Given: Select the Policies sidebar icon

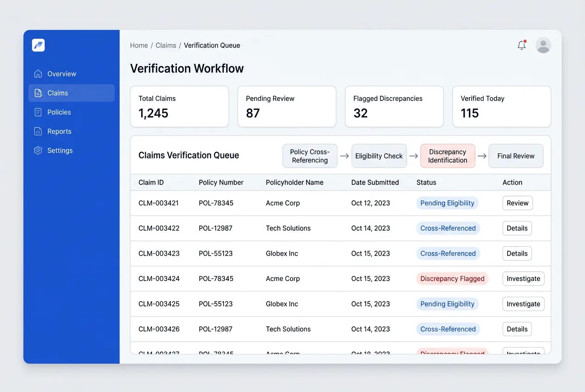Looking at the screenshot, I should coord(37,112).
